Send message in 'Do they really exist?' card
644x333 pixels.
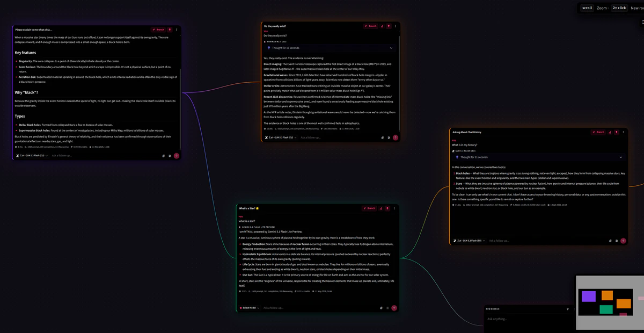pyautogui.click(x=396, y=137)
